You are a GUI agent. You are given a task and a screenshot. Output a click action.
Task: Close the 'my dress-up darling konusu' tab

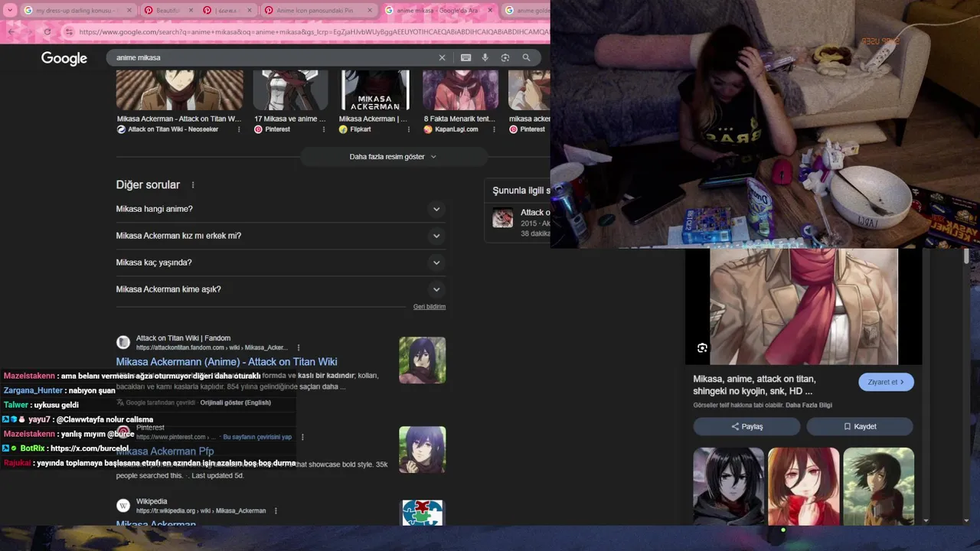(129, 11)
